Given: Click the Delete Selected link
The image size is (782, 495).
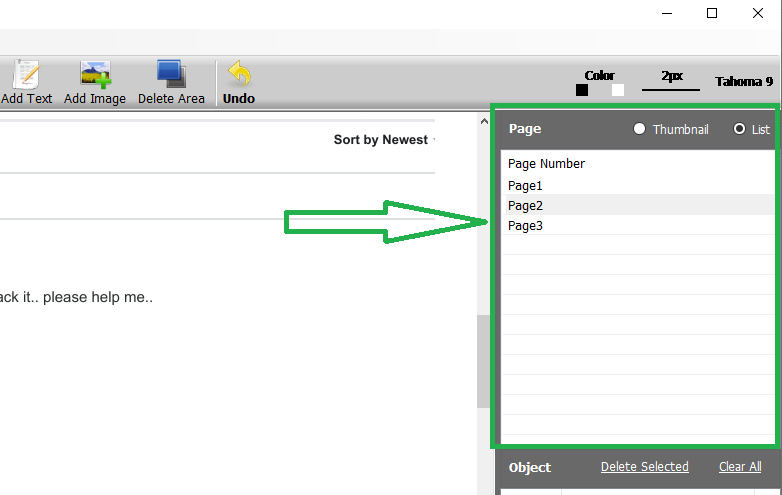Looking at the screenshot, I should tap(644, 467).
